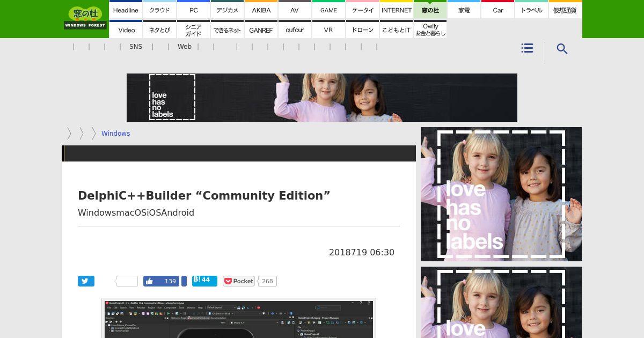Click the date 2018719 06:30
The image size is (644, 338).
click(x=362, y=252)
